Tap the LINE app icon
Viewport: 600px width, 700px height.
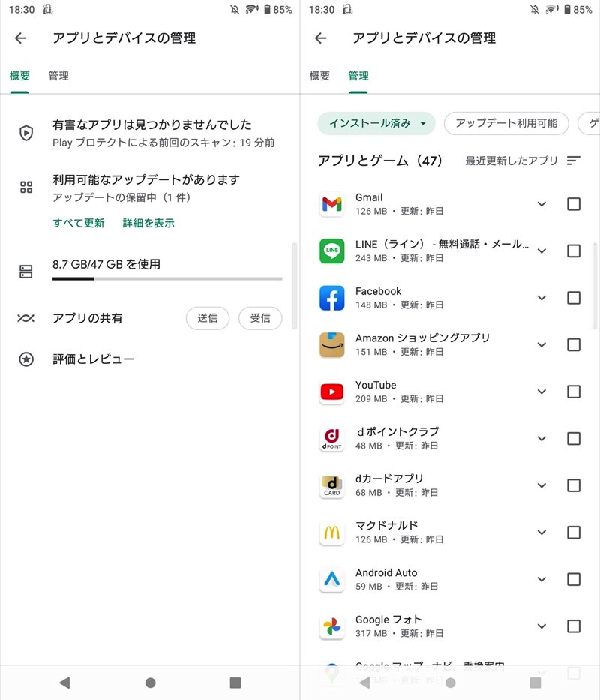pyautogui.click(x=331, y=251)
